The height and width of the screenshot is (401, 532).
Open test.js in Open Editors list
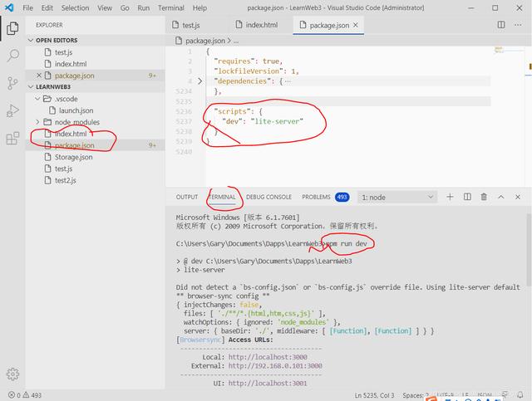(95, 52)
